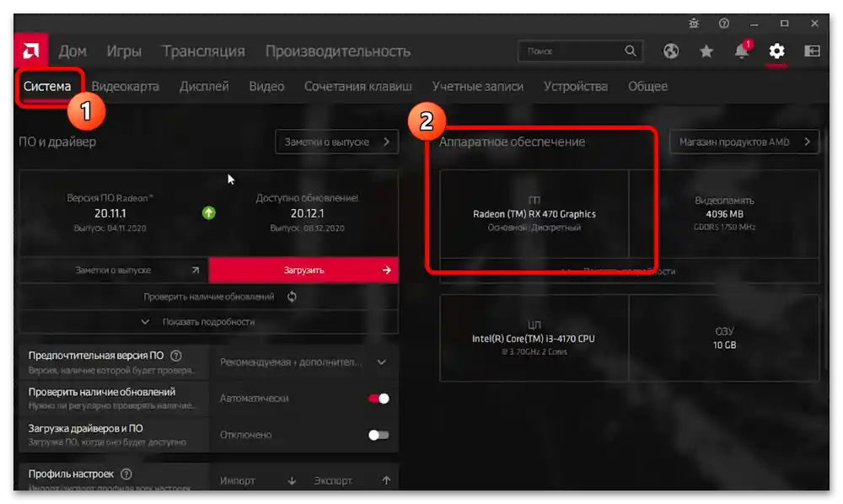This screenshot has height=504, width=843.
Task: Click Магазин продуктов AMD button
Action: 744,142
